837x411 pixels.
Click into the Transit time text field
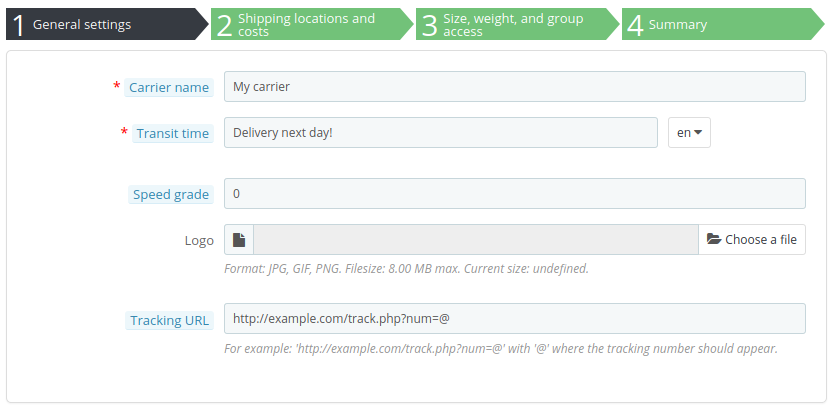pyautogui.click(x=440, y=133)
